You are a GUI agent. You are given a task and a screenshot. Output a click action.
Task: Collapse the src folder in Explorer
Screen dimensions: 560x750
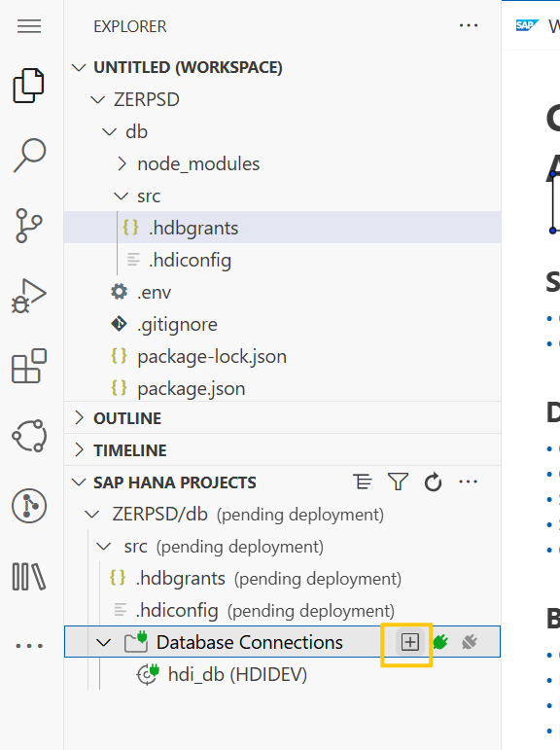point(121,196)
